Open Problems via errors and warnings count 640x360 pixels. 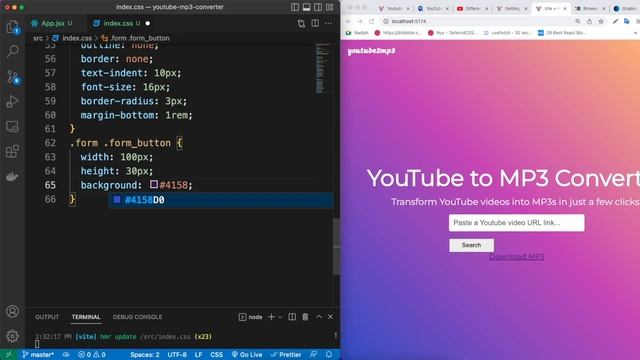click(92, 354)
